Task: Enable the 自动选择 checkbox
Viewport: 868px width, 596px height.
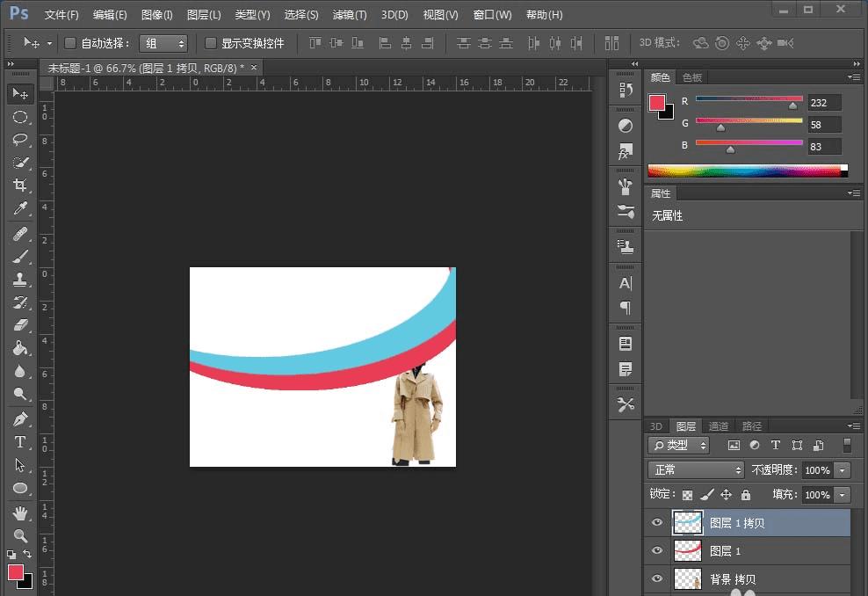Action: click(70, 43)
